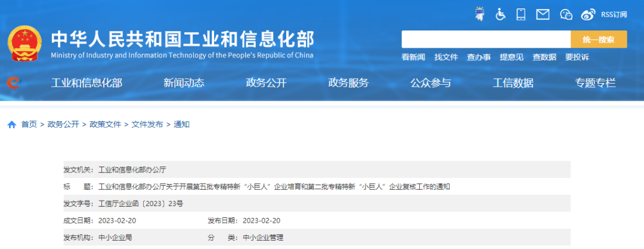The image size is (644, 249).
Task: Select the 查数据 quick link
Action: (x=544, y=57)
